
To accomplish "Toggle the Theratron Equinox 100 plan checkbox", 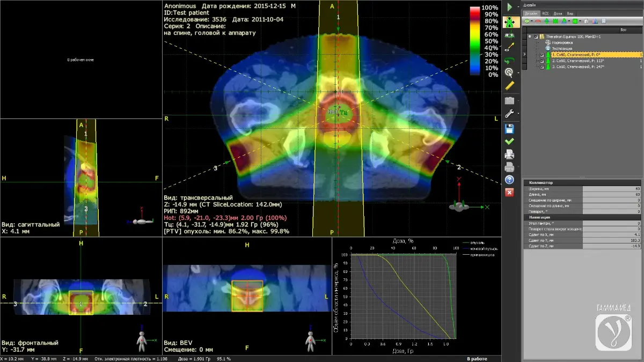I will coord(535,36).
